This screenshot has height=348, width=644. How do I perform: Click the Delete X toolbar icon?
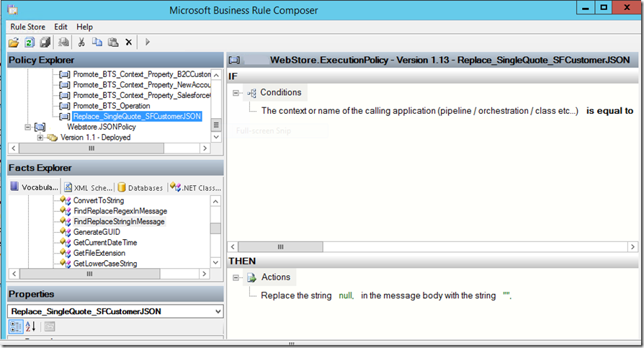coord(128,42)
